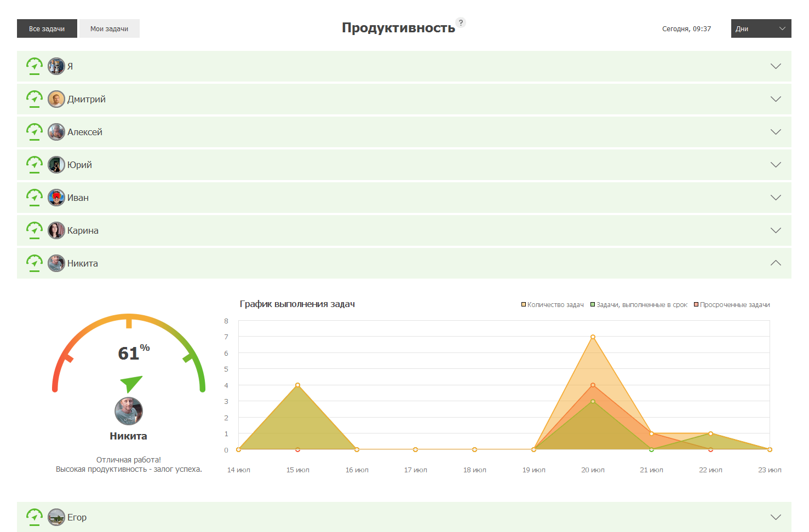This screenshot has width=809, height=532.
Task: Click the help question mark icon
Action: point(461,22)
